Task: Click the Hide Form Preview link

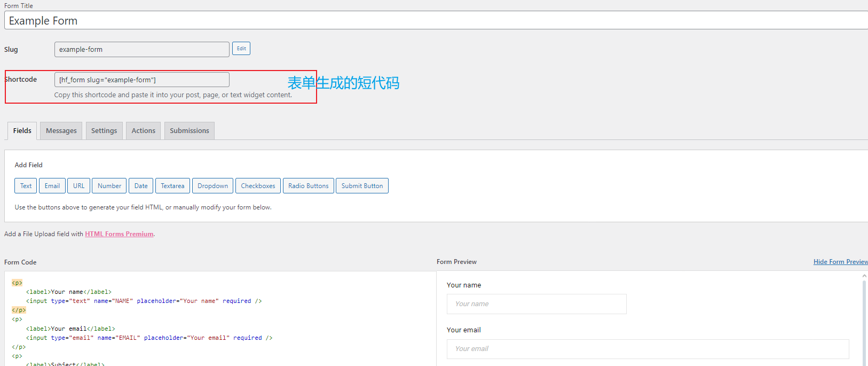Action: pyautogui.click(x=840, y=262)
